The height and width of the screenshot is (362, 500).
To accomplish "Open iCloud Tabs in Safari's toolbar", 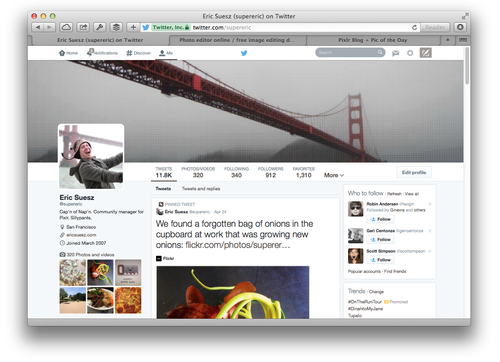I will coord(66,27).
